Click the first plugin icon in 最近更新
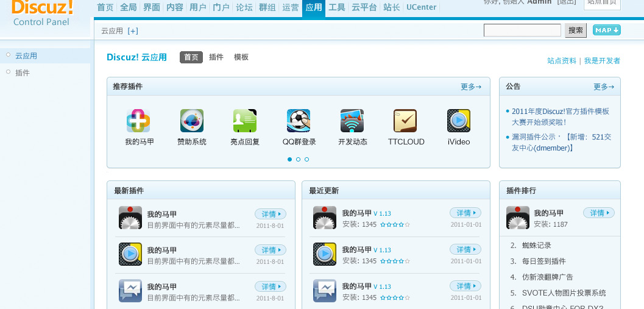 (325, 218)
